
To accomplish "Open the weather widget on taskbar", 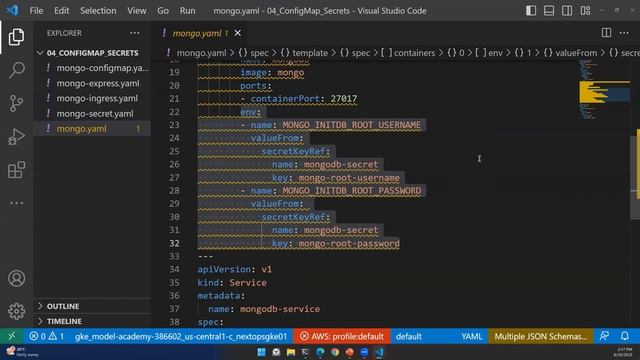I will point(22,352).
